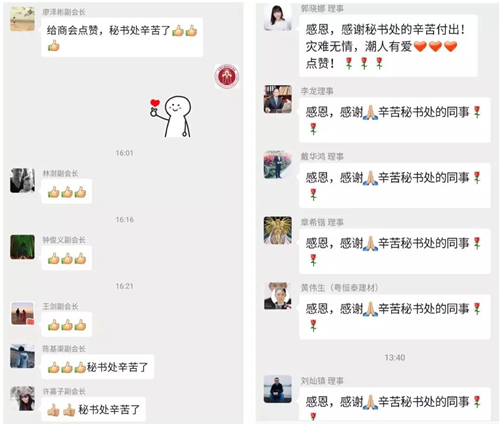
Task: Tap the 13:40 timestamp
Action: (x=395, y=358)
